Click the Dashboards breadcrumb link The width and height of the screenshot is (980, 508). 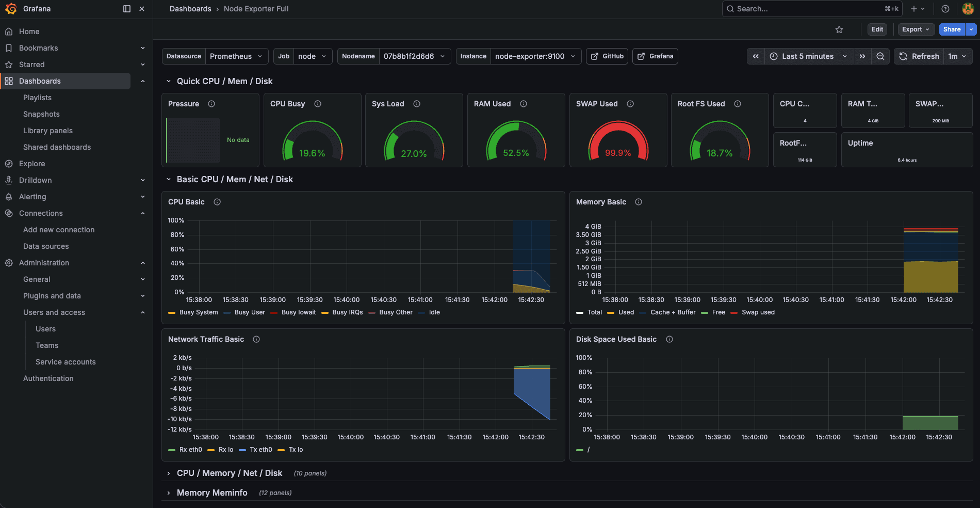pos(190,9)
